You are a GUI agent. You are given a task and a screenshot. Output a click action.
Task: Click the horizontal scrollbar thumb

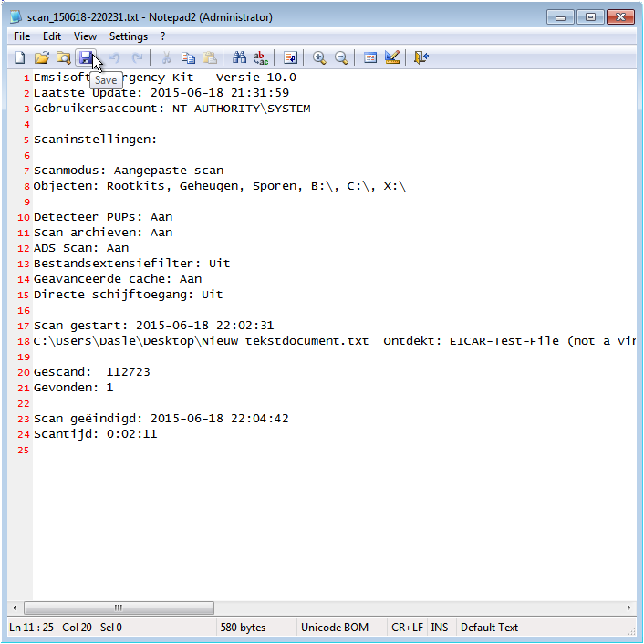[x=119, y=608]
